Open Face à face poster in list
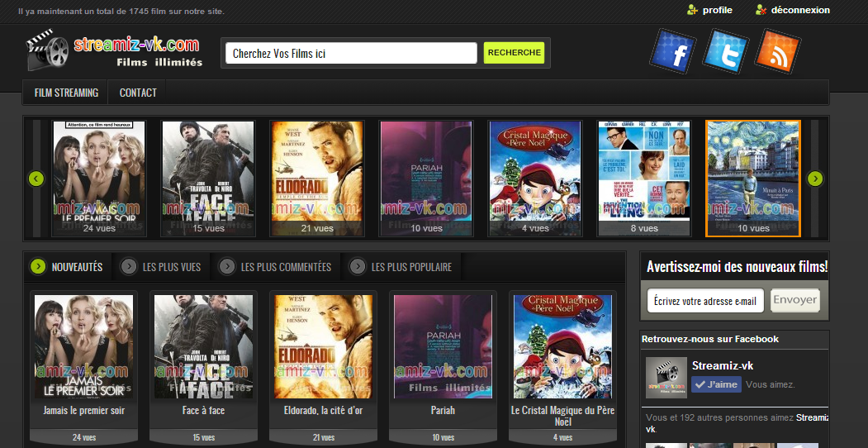The width and height of the screenshot is (868, 448). coord(204,346)
